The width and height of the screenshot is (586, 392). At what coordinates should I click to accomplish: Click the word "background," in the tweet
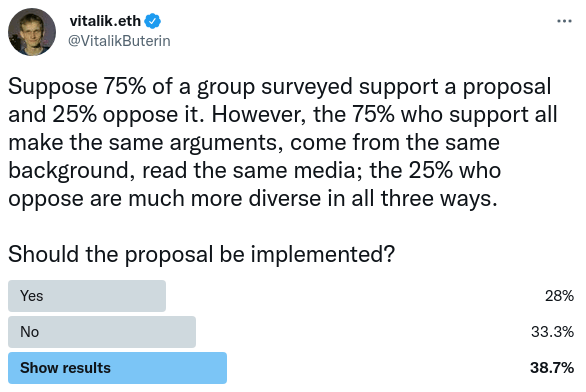72,171
